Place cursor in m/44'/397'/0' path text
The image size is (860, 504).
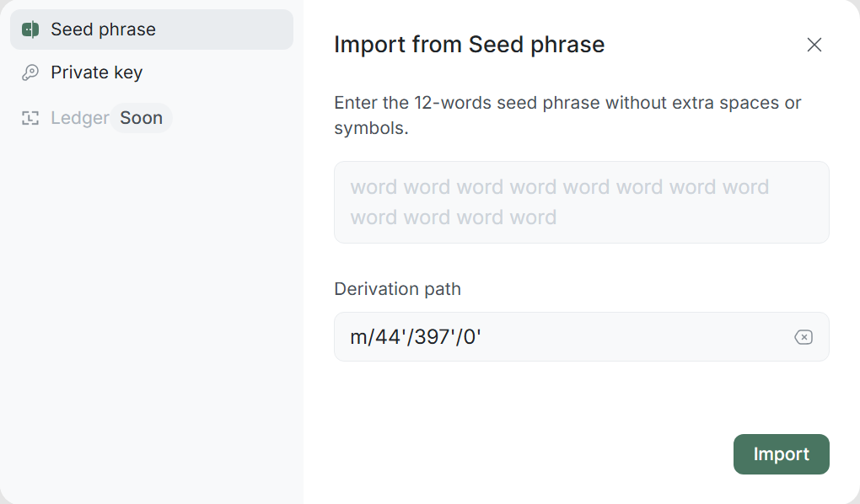click(415, 337)
